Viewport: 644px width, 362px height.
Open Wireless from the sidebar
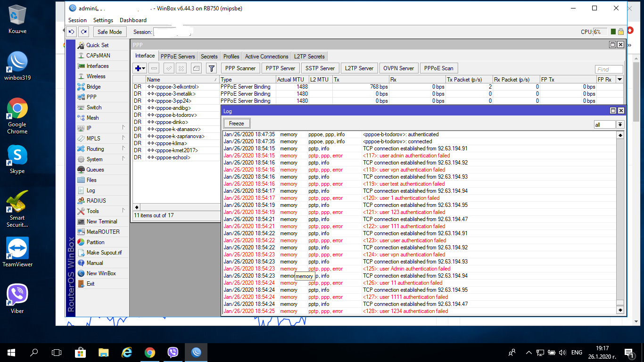click(x=96, y=76)
